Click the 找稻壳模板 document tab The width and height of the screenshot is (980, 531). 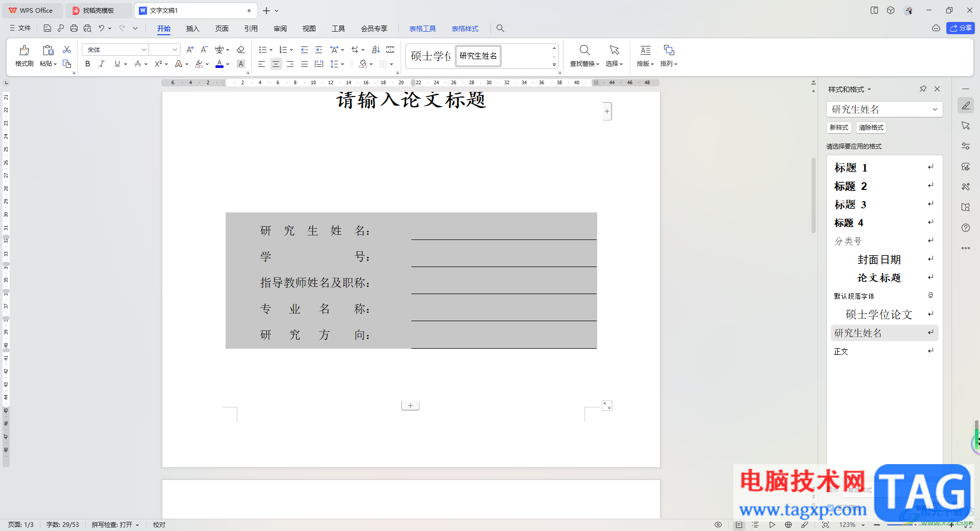click(98, 10)
